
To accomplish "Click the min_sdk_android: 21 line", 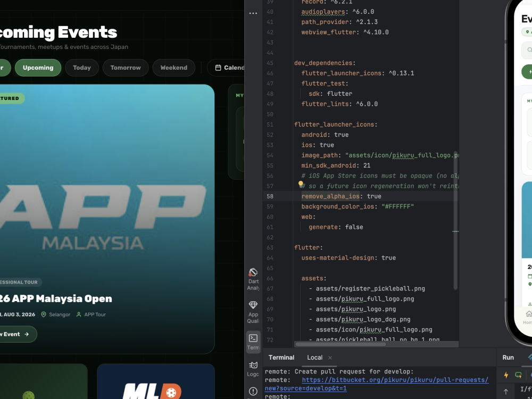I will click(x=336, y=165).
